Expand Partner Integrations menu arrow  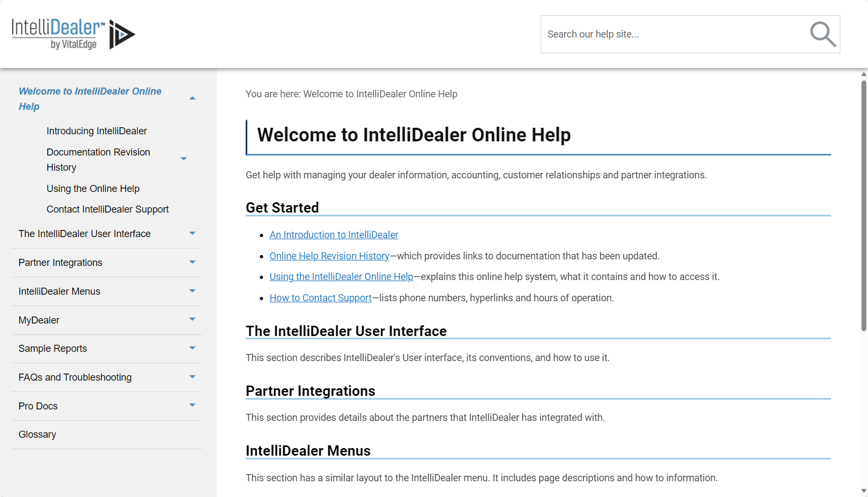[x=192, y=262]
